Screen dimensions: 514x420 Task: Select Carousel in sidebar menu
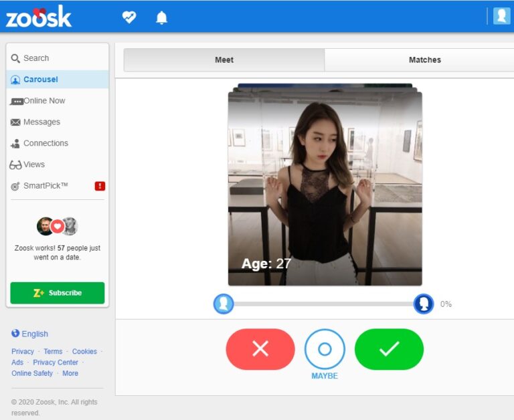[x=58, y=80]
